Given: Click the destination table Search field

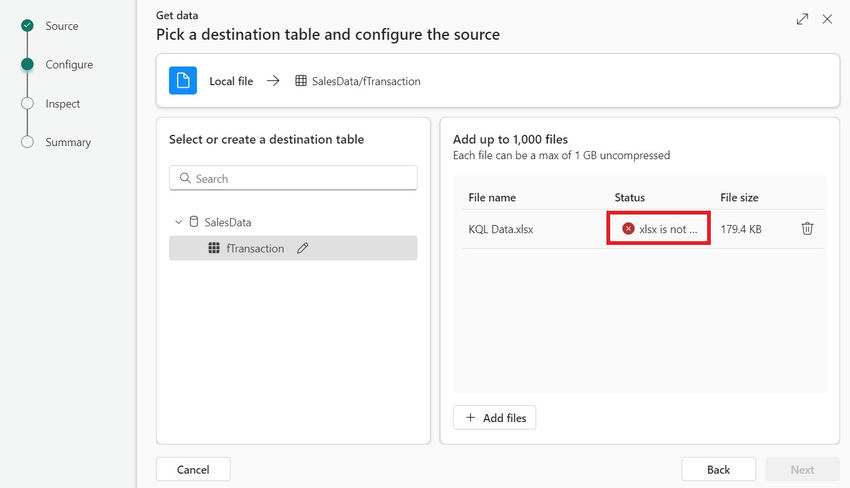Looking at the screenshot, I should coord(293,178).
